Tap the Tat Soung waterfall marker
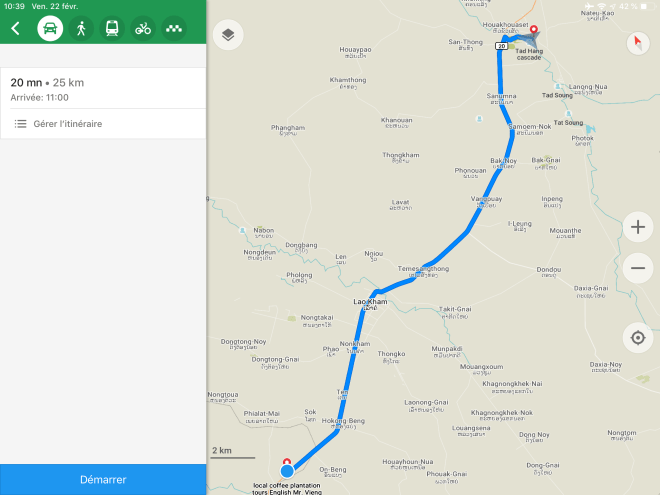660x495 pixels. (x=568, y=114)
